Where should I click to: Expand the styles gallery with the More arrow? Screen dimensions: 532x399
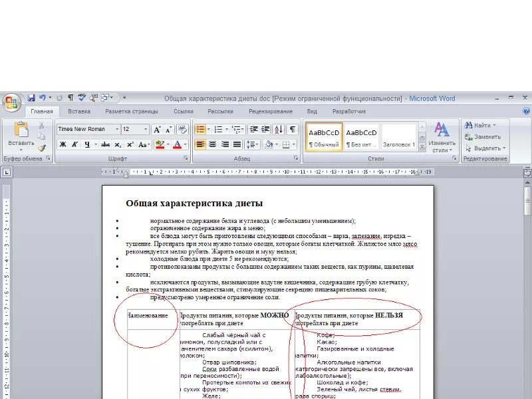pyautogui.click(x=422, y=147)
